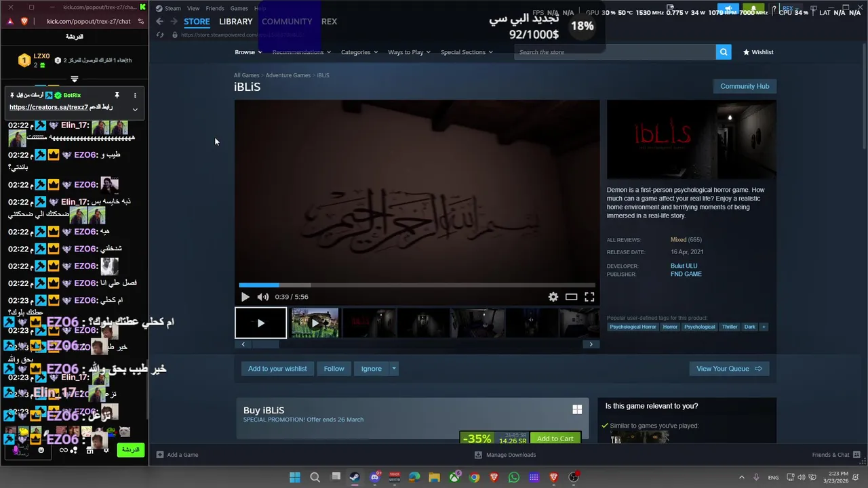
Task: Move media strip right with arrow
Action: (x=591, y=344)
